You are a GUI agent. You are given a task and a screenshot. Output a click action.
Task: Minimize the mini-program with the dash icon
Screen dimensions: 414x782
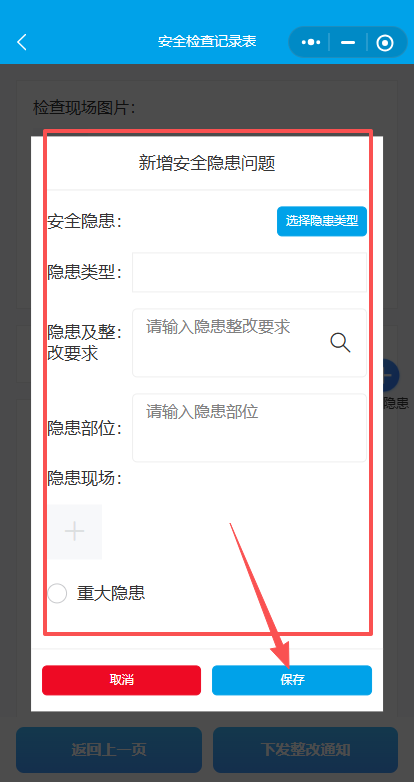[348, 42]
